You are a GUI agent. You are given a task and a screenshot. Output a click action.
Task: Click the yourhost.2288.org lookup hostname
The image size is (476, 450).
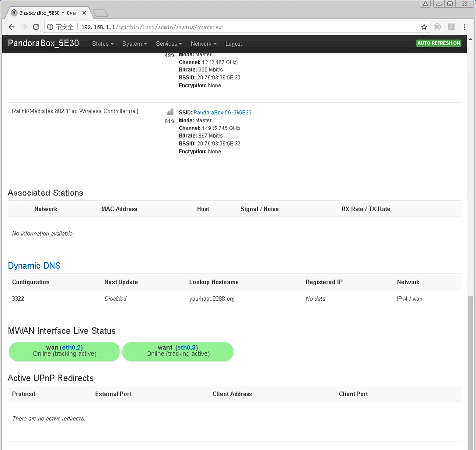[212, 299]
